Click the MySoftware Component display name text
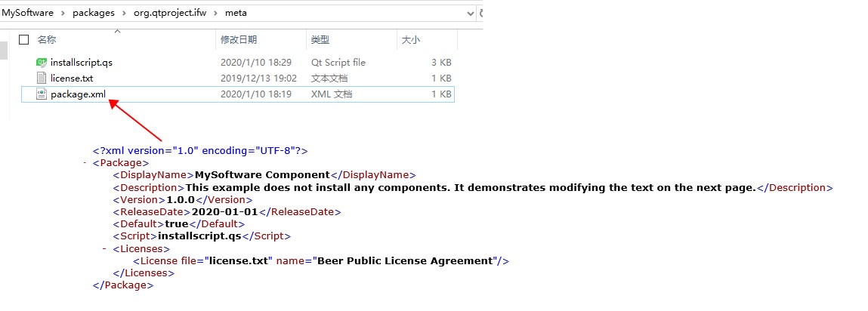 point(262,175)
